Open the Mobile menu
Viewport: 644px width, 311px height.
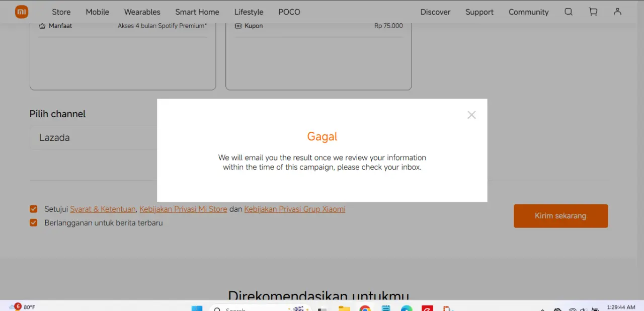point(97,12)
